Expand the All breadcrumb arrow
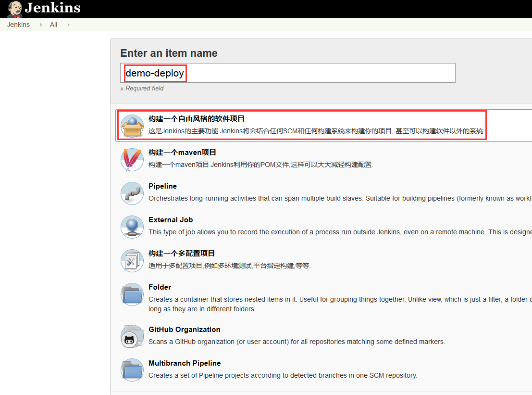The image size is (532, 395). point(69,25)
